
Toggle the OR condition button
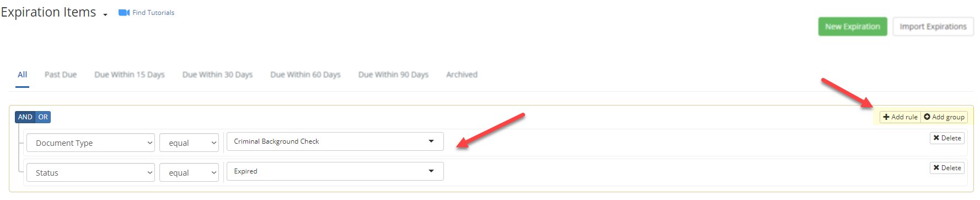point(43,117)
